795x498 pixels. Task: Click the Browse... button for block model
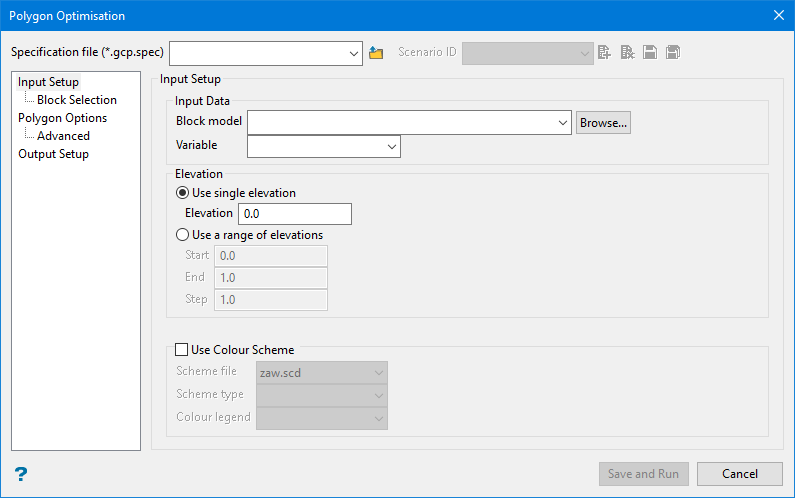point(603,123)
